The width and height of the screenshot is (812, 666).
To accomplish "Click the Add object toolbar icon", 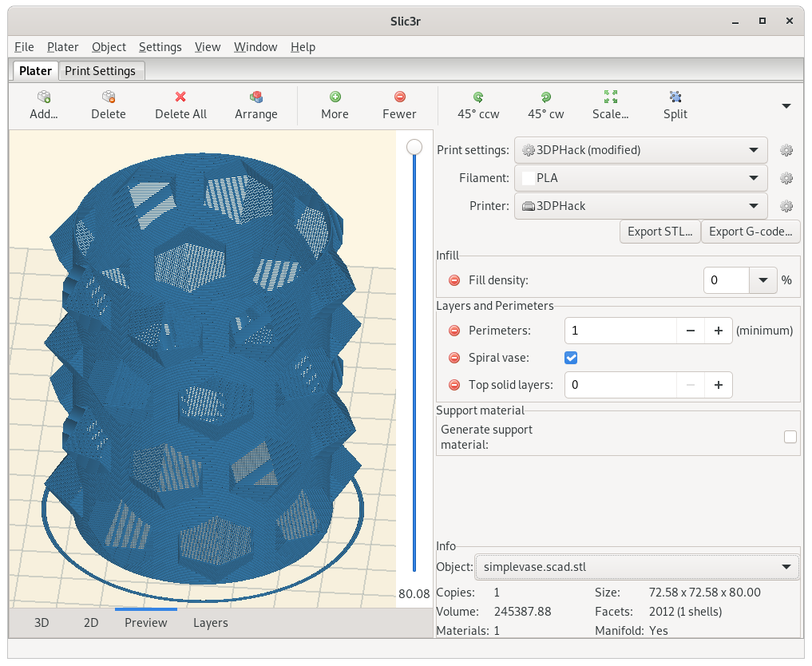I will point(44,97).
